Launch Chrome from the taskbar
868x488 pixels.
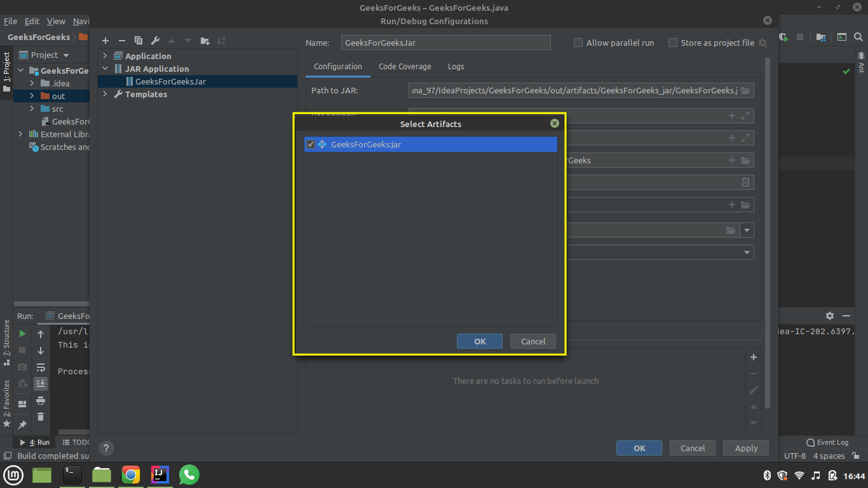click(x=131, y=475)
